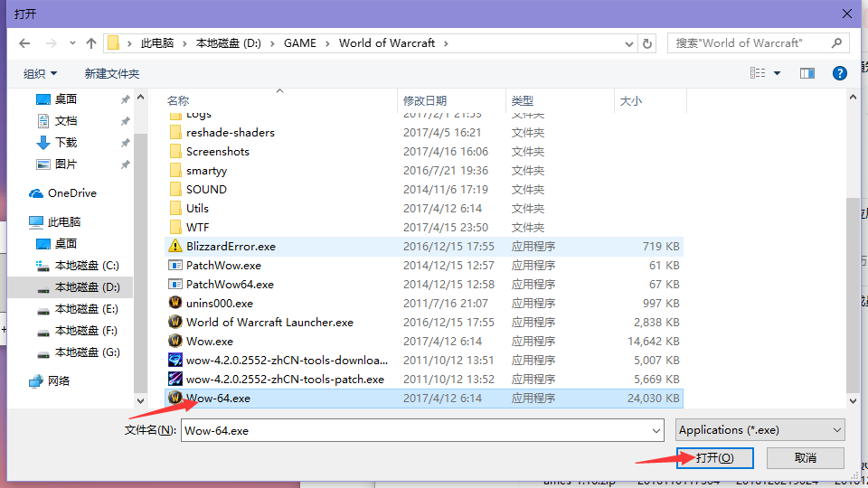Image resolution: width=868 pixels, height=488 pixels.
Task: Select 网络 in navigation pane
Action: 58,380
